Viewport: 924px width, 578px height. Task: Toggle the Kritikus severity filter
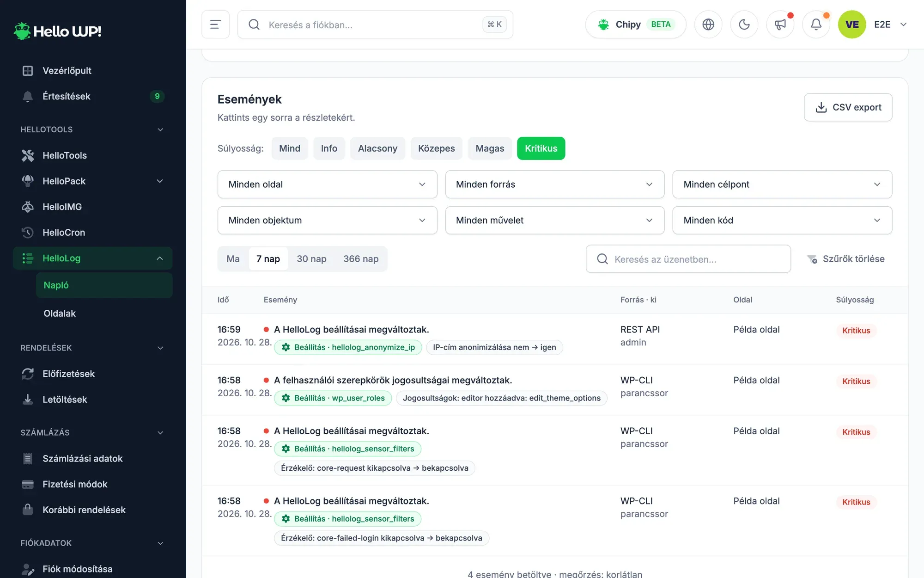click(541, 148)
